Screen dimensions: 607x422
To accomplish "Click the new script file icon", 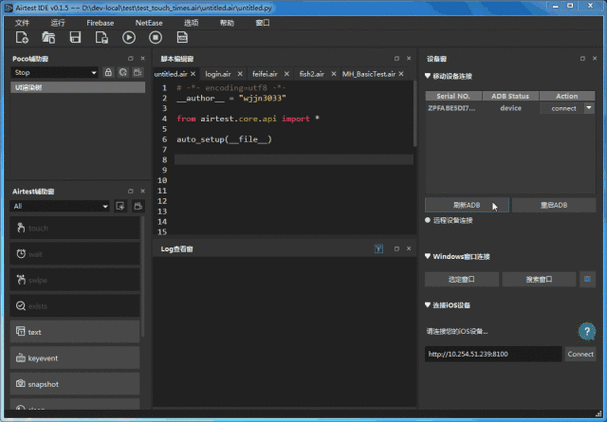I will click(22, 38).
